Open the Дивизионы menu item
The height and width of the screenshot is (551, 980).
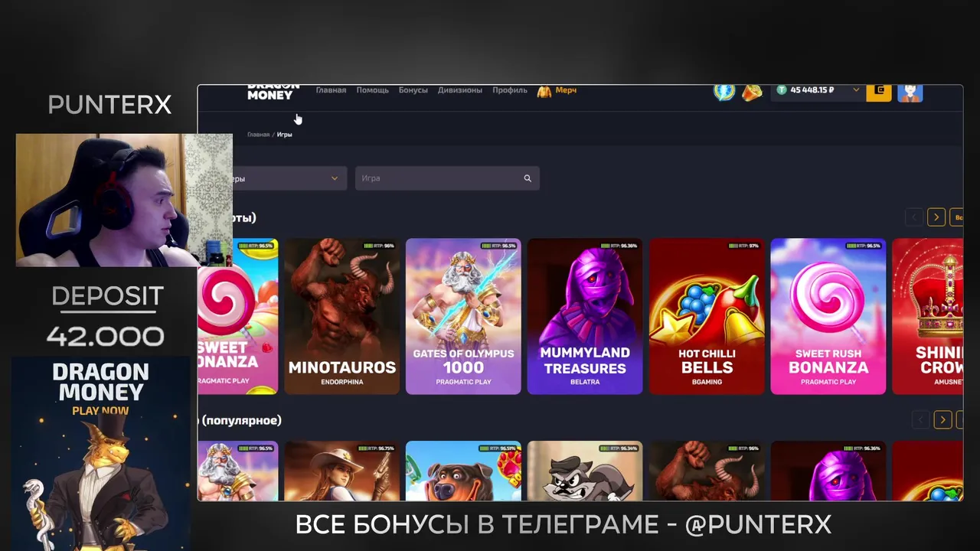pyautogui.click(x=460, y=90)
